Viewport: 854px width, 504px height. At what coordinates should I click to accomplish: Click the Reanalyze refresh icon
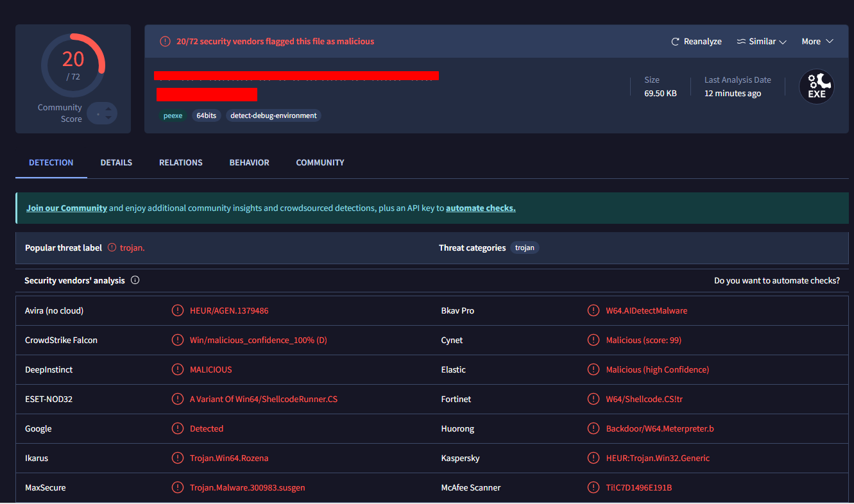(675, 41)
